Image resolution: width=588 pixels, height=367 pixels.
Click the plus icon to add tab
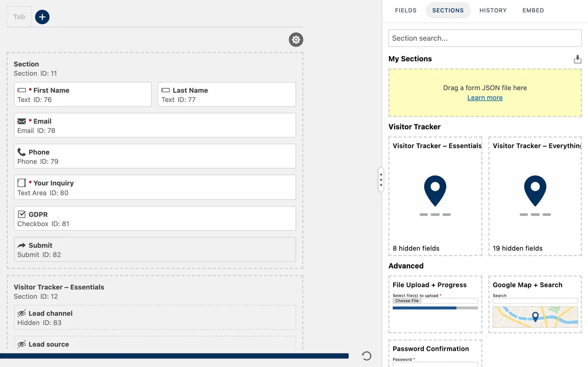(x=42, y=17)
